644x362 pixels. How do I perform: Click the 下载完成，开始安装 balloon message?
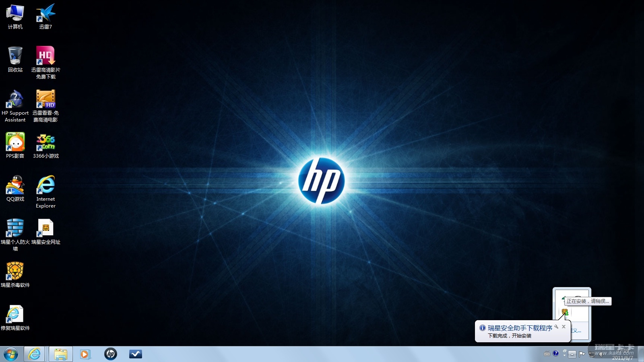click(510, 335)
